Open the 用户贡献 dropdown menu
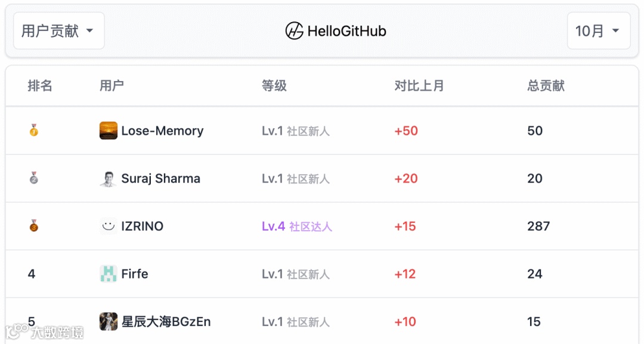644x344 pixels. pyautogui.click(x=58, y=31)
